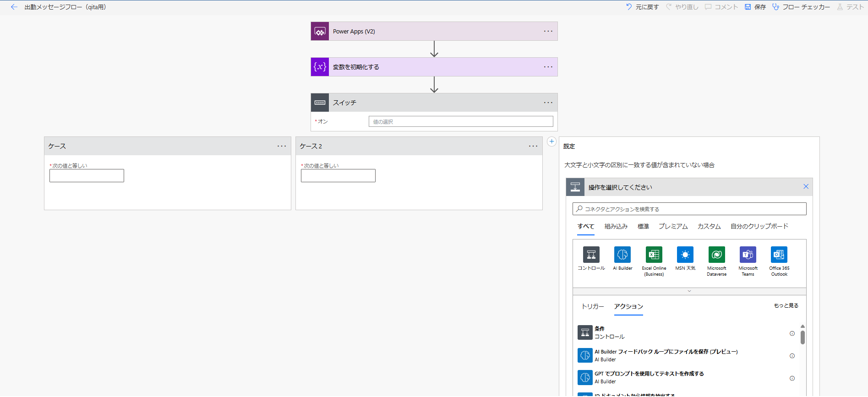Select AI Builder フィードバック ループにファイルを保存
Viewport: 868px width, 397px height.
(x=666, y=352)
